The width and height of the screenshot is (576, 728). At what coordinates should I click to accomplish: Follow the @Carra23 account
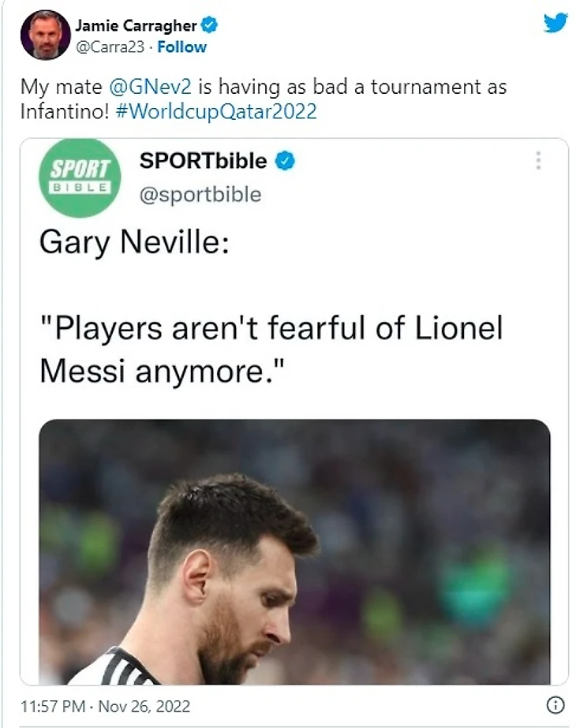click(x=182, y=47)
